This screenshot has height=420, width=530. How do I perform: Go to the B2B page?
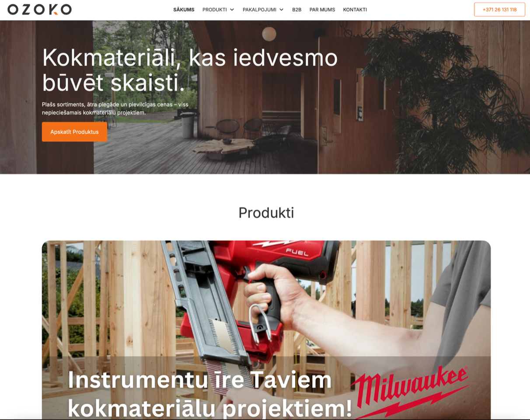[296, 10]
